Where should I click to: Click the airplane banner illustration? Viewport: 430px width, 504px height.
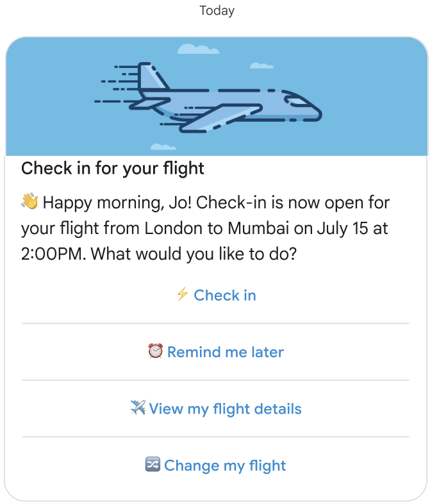coord(216,96)
